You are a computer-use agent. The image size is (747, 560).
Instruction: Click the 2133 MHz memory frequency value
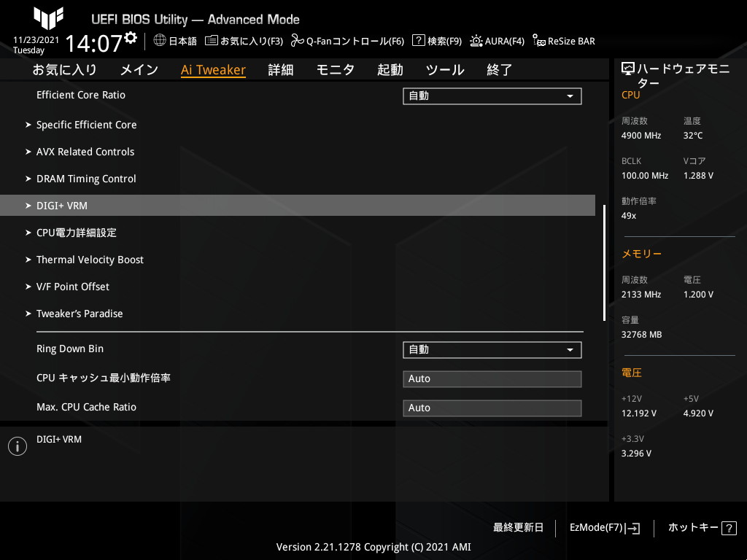pyautogui.click(x=641, y=295)
